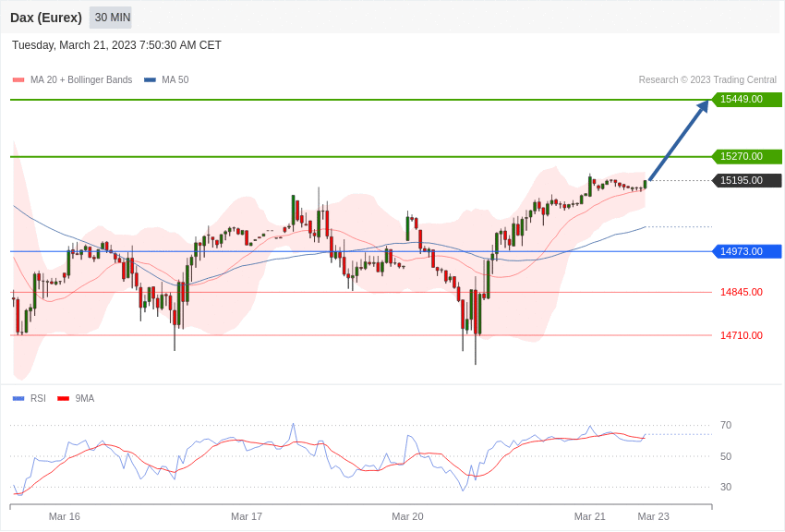
Task: Click the Mar 21 date axis label
Action: (590, 516)
